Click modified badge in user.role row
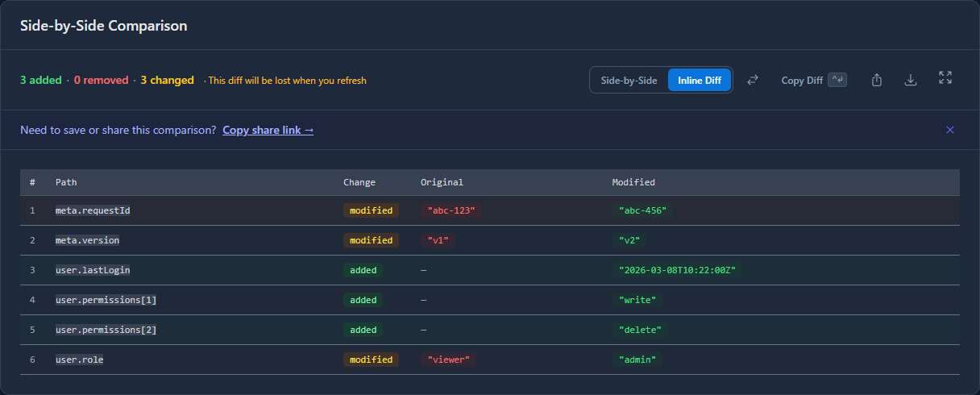The image size is (980, 395). coord(371,360)
